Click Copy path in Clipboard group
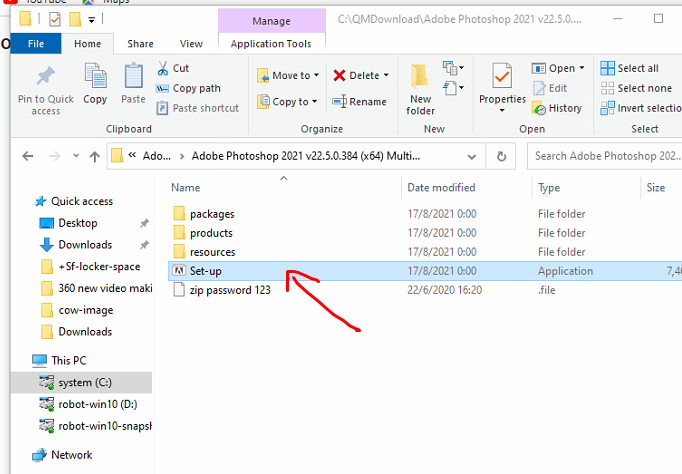Viewport: 682px width, 474px height. (x=188, y=88)
